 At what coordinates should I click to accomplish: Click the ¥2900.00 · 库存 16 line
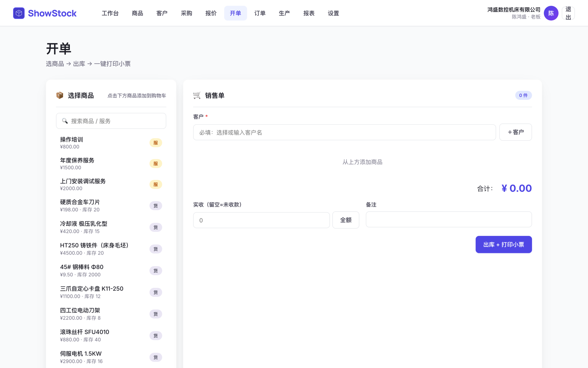pyautogui.click(x=81, y=361)
